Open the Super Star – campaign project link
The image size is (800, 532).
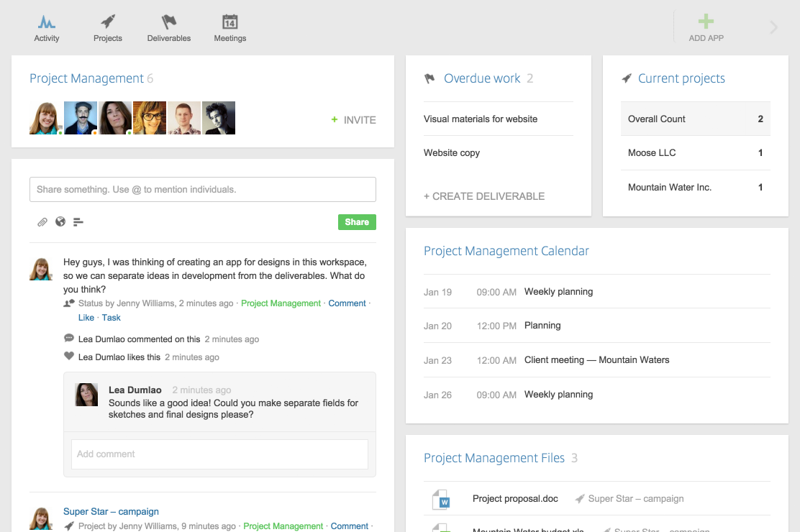pyautogui.click(x=111, y=512)
